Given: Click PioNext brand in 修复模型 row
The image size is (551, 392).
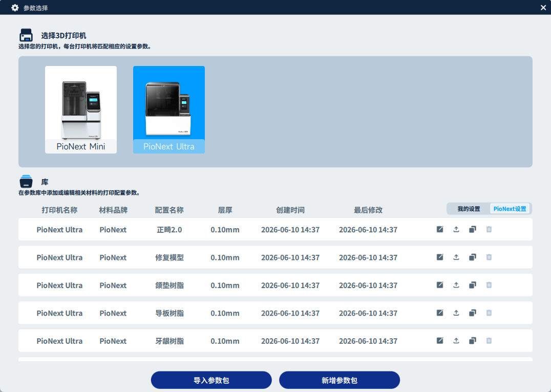Looking at the screenshot, I should point(113,257).
